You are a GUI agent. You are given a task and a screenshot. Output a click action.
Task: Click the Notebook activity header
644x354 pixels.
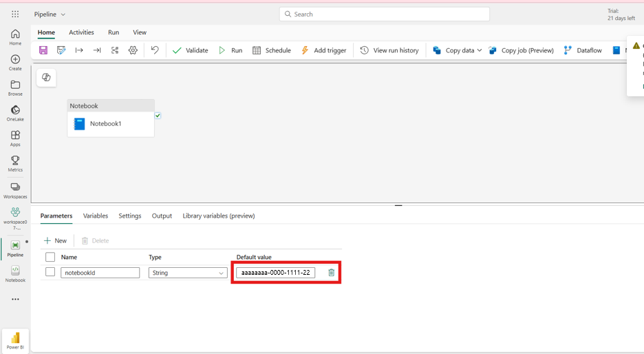[x=111, y=105]
